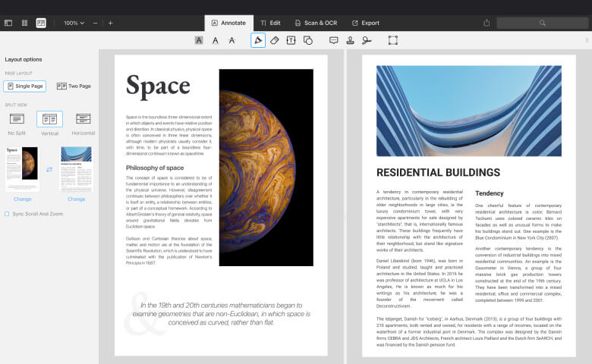The width and height of the screenshot is (592, 364).
Task: Select Horizontal split view option
Action: 83,119
